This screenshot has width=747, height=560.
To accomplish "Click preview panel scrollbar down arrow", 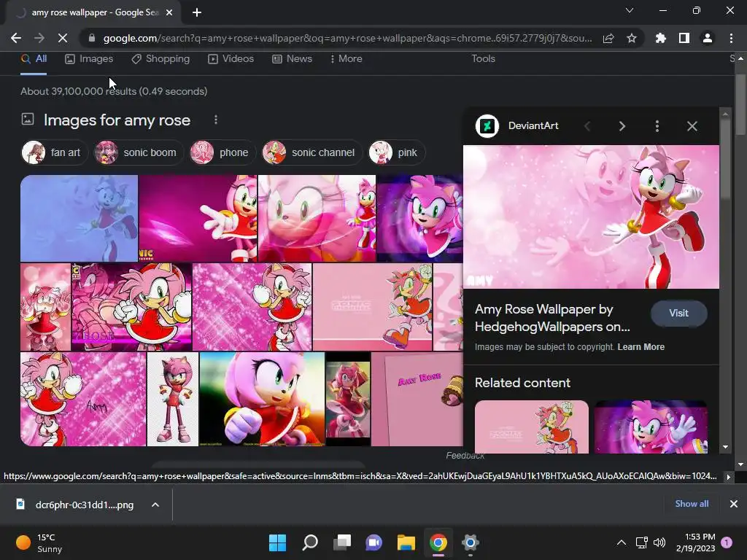I will tap(725, 447).
